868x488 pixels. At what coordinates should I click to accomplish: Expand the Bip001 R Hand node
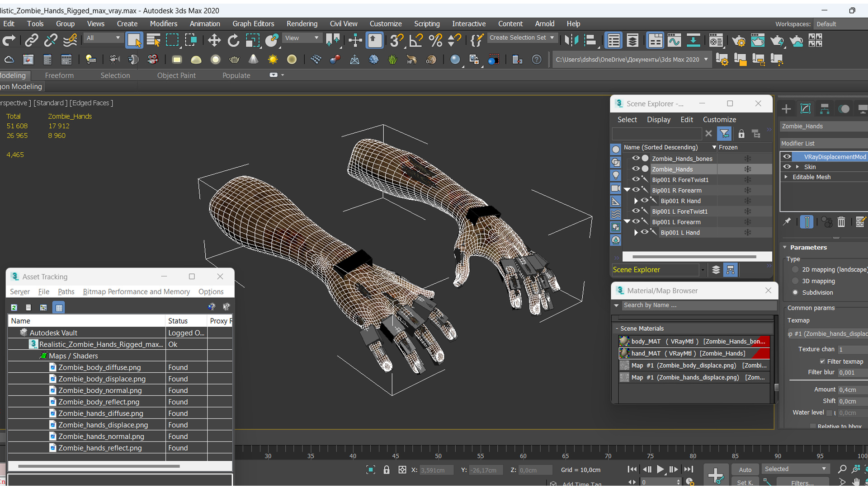(636, 201)
